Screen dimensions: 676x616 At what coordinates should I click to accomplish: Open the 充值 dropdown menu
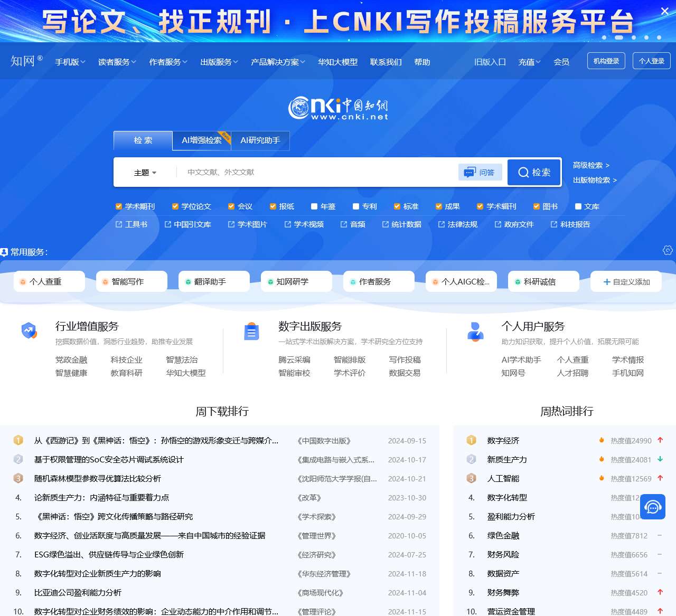(528, 62)
